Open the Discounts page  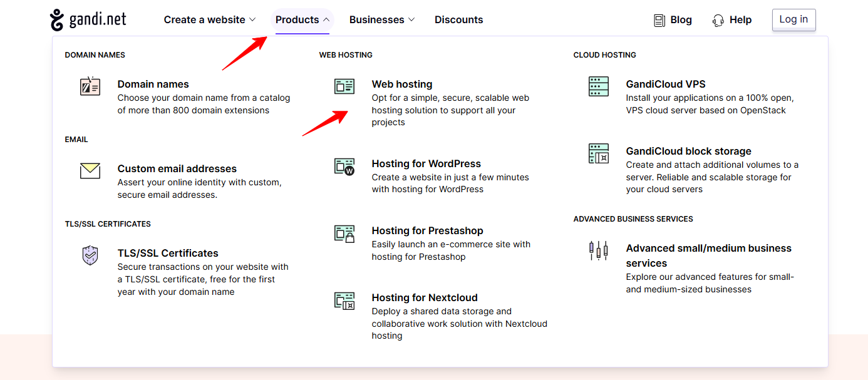pyautogui.click(x=459, y=20)
